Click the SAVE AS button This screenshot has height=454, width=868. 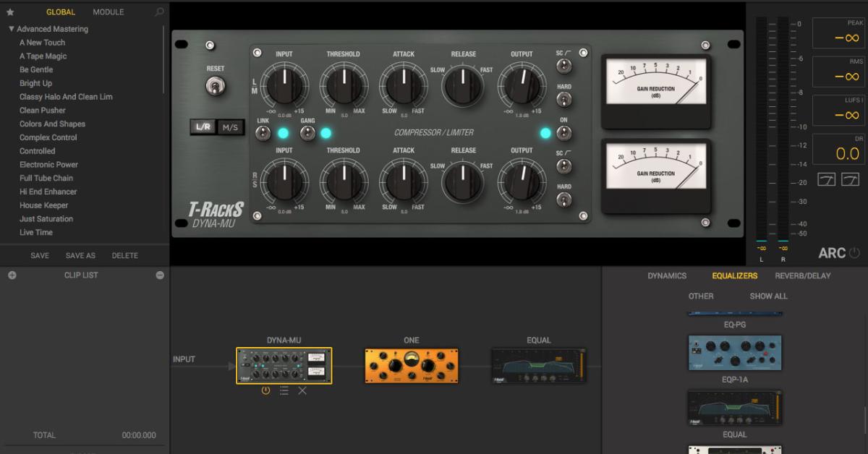coord(80,256)
